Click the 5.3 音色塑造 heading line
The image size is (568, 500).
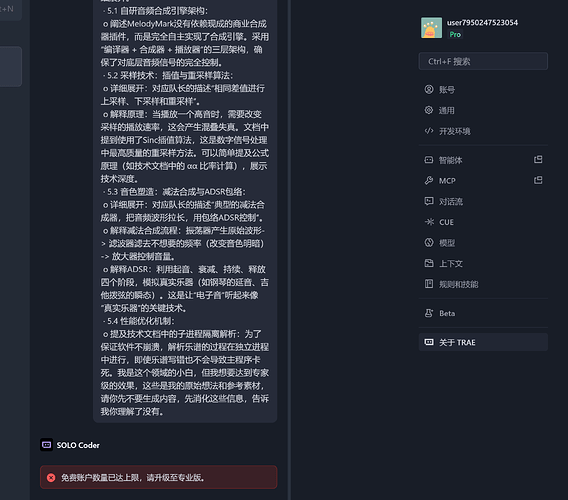point(174,192)
